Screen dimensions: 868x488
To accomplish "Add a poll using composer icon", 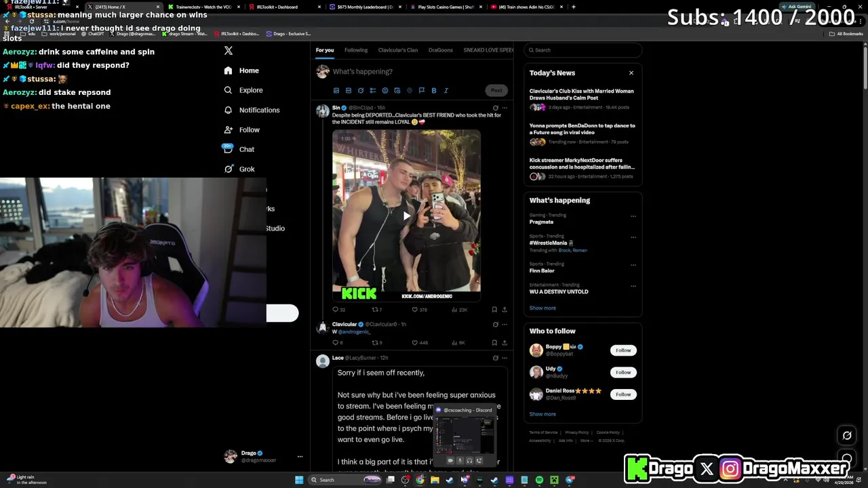I will pyautogui.click(x=373, y=90).
